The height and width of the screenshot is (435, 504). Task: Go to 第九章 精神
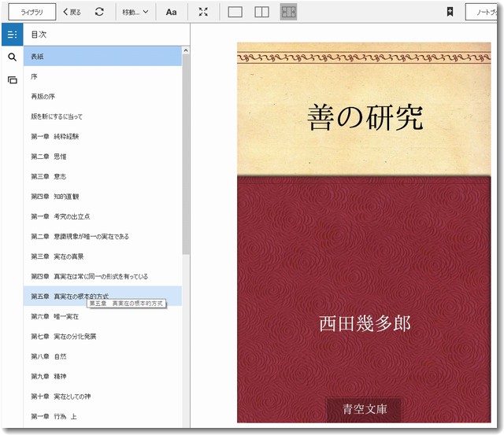click(102, 376)
